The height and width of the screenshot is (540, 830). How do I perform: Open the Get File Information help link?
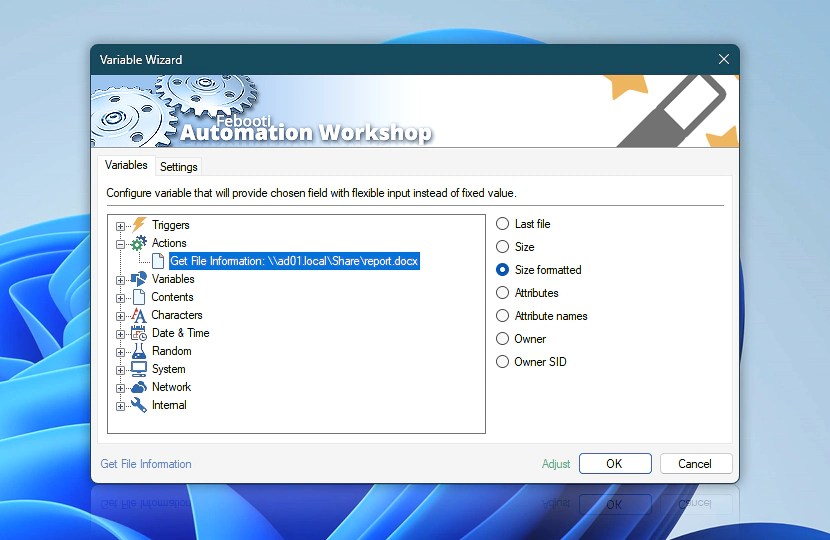point(146,464)
